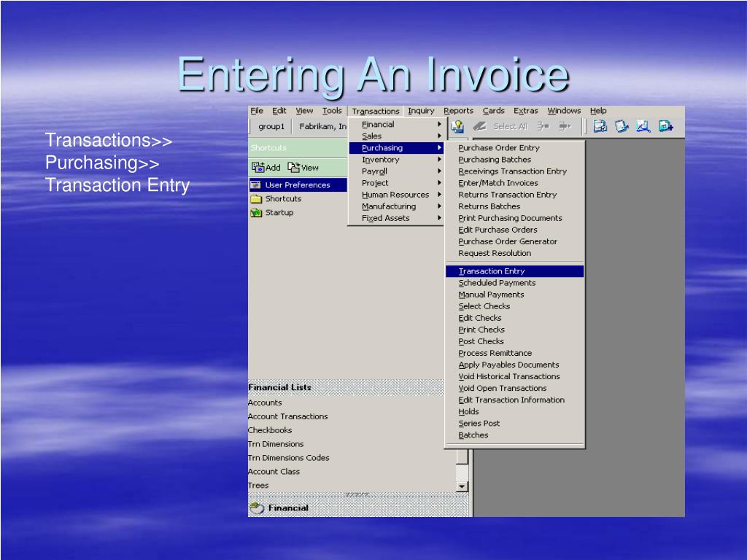Click the lightbulb help icon in toolbar
The width and height of the screenshot is (747, 560).
point(458,126)
